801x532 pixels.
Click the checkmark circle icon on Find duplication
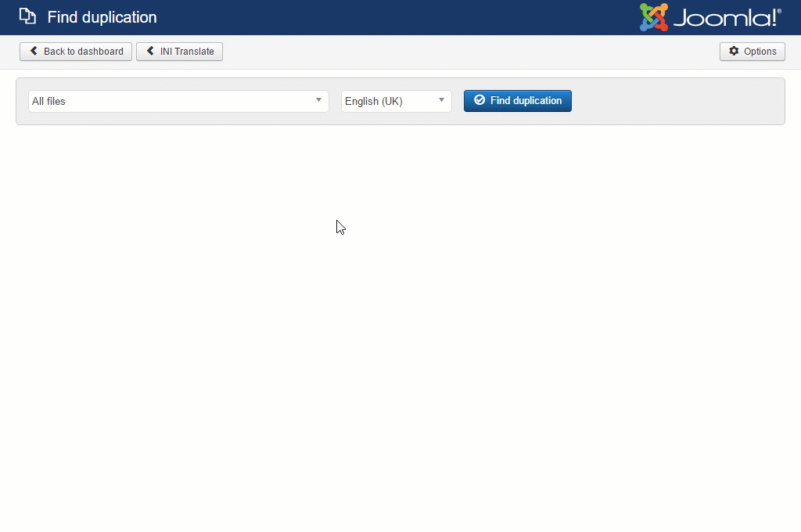(x=480, y=100)
